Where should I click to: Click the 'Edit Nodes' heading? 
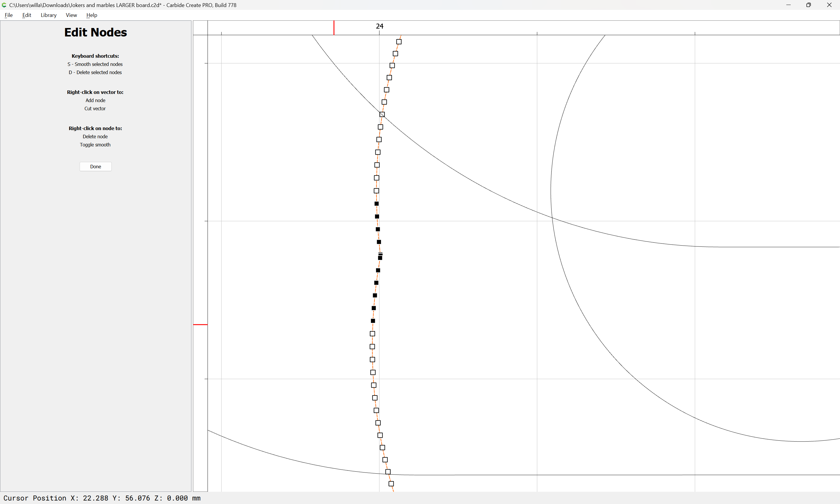[95, 32]
